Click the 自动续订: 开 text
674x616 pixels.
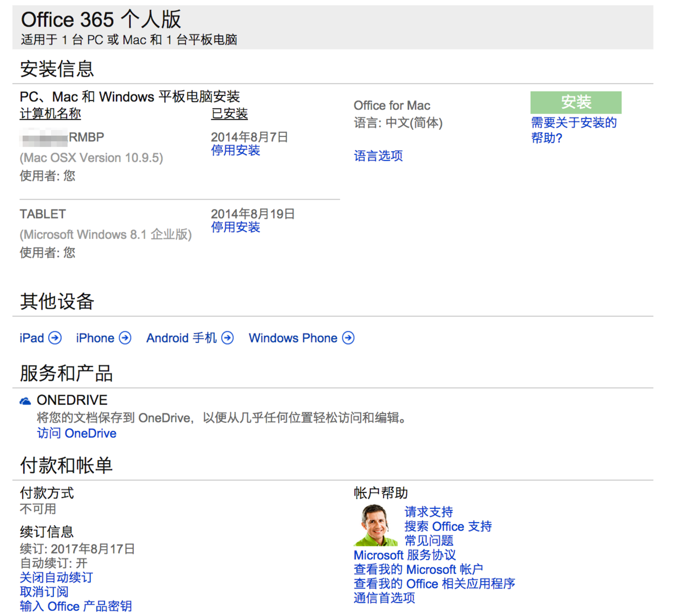coord(54,563)
